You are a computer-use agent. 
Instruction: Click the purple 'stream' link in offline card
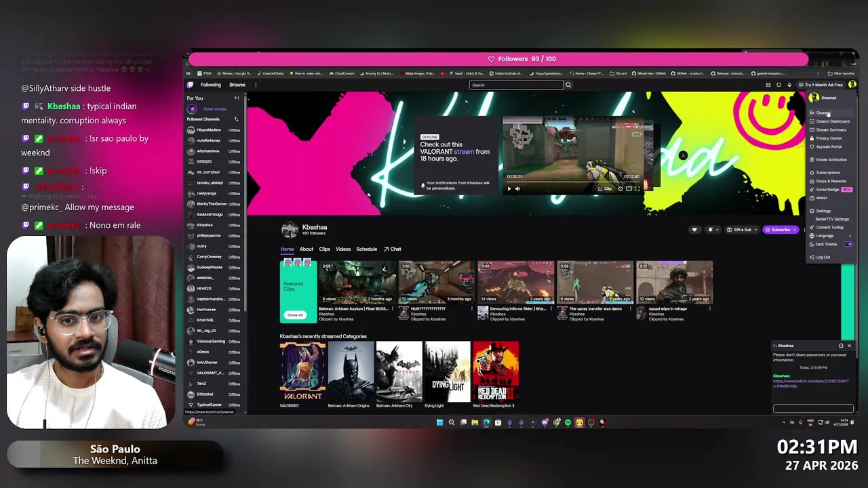(x=464, y=152)
